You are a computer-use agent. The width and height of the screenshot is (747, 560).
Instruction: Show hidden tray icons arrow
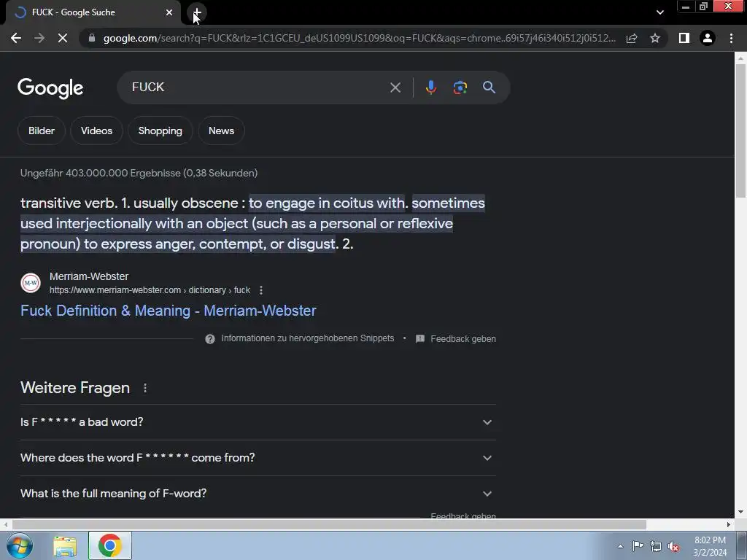tap(620, 546)
